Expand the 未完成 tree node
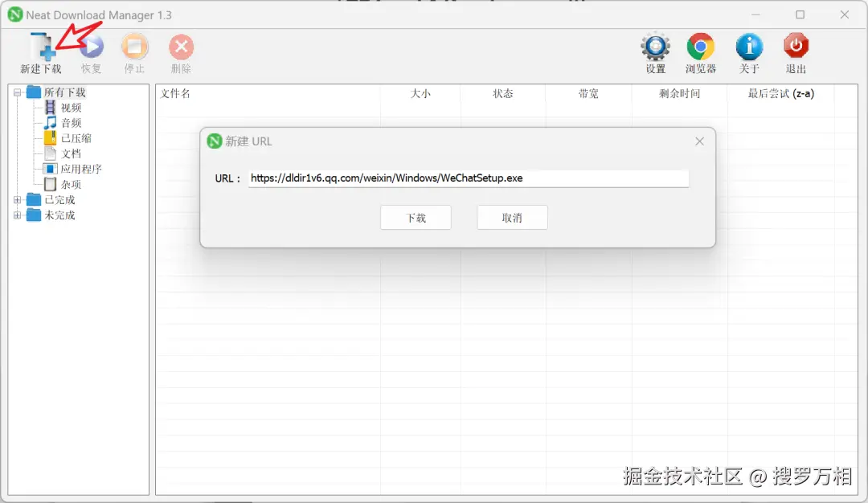 [x=17, y=215]
